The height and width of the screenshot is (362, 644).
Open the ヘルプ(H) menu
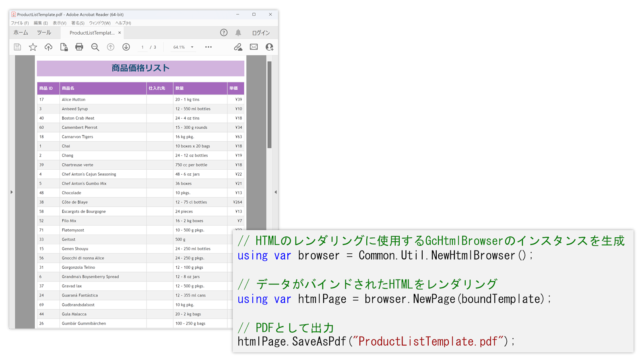coord(123,23)
